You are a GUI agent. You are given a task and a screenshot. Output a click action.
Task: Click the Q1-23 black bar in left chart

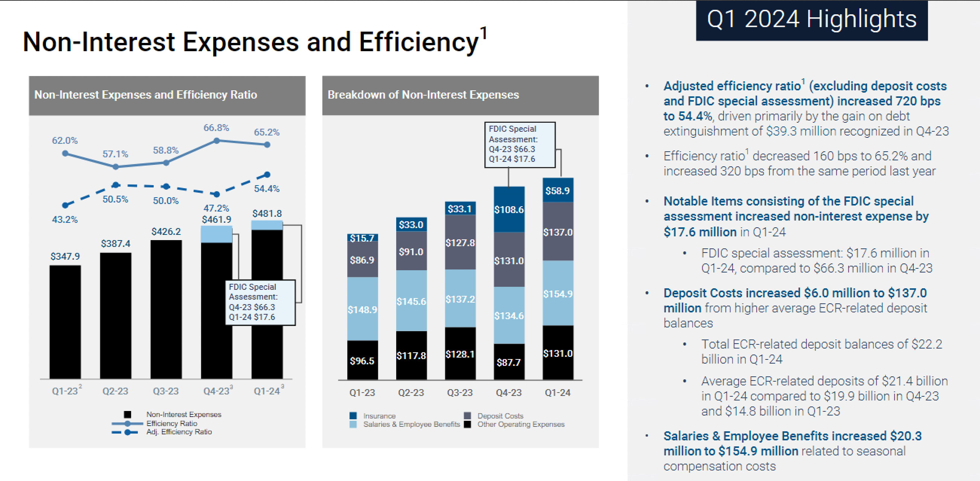(x=65, y=322)
